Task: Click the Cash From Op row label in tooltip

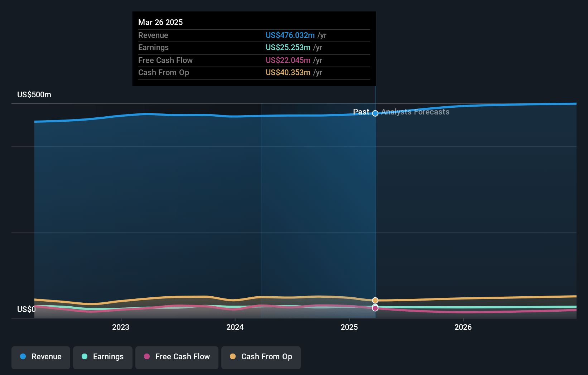Action: (x=164, y=72)
